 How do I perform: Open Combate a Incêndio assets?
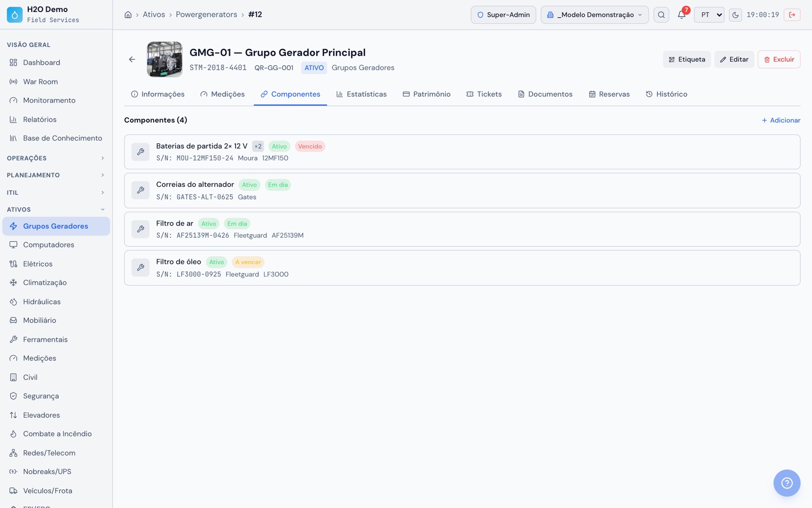coord(56,434)
